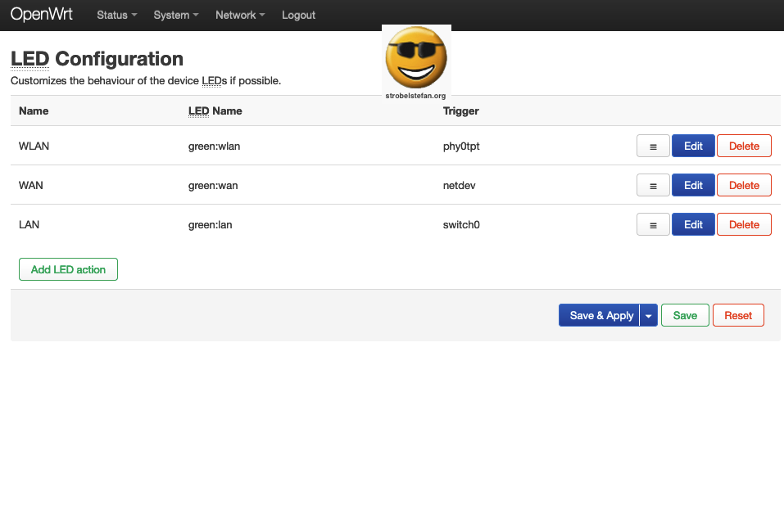
Task: Delete the WAN LED entry
Action: pos(744,186)
